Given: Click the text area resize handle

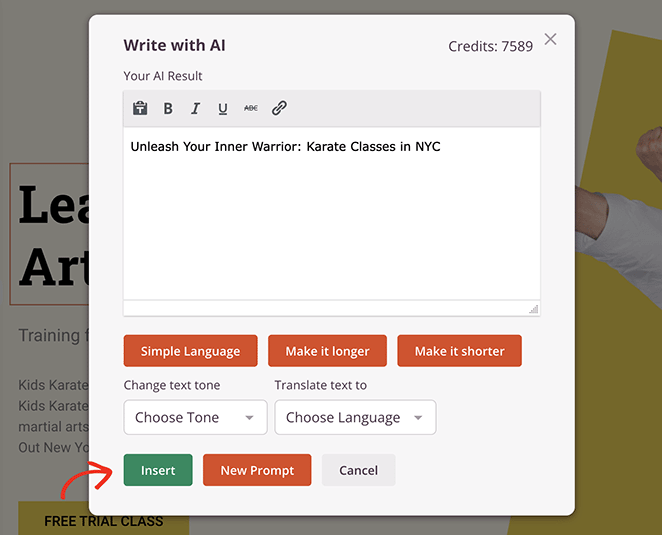Looking at the screenshot, I should (533, 309).
